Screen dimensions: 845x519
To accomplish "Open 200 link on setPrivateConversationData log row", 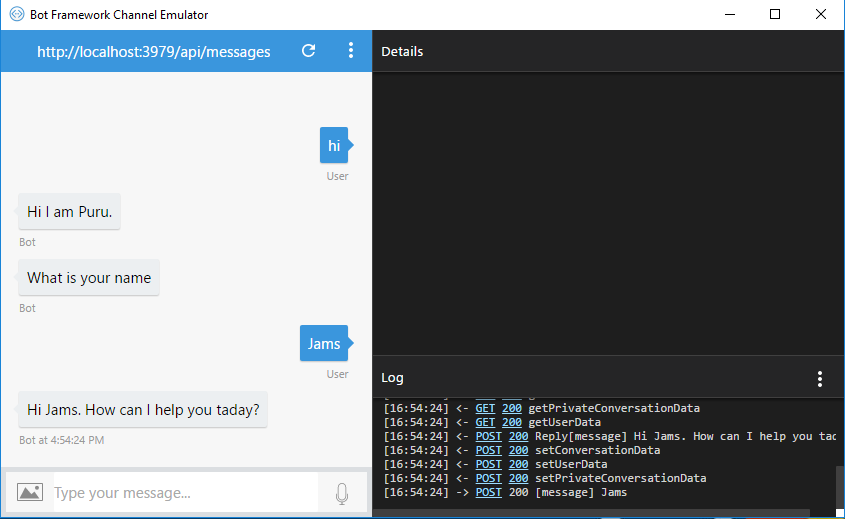I will [x=518, y=478].
